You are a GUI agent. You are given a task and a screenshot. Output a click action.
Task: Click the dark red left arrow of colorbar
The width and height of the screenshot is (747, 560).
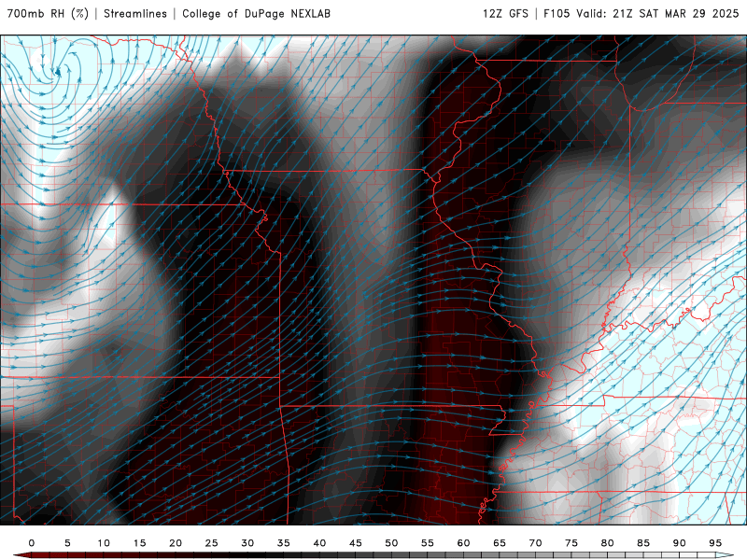click(21, 555)
